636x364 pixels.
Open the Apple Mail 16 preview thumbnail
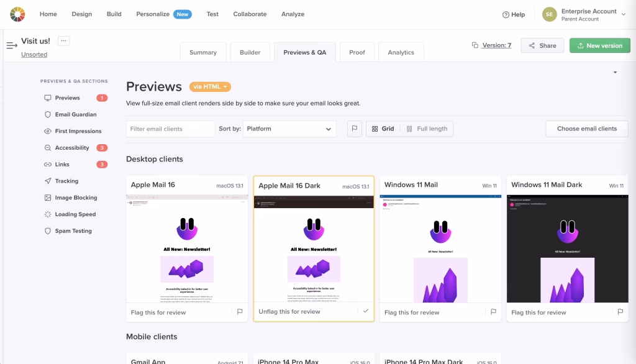click(187, 248)
